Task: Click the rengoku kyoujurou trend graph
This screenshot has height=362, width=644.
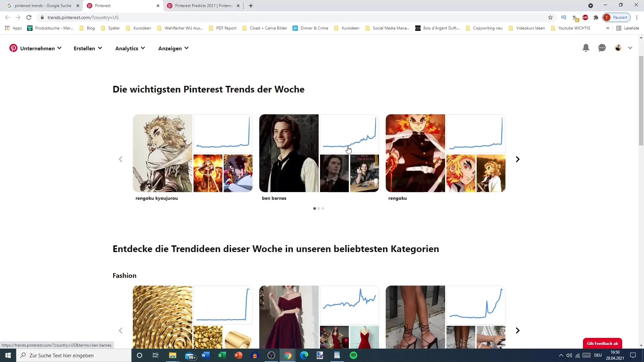Action: (x=223, y=134)
